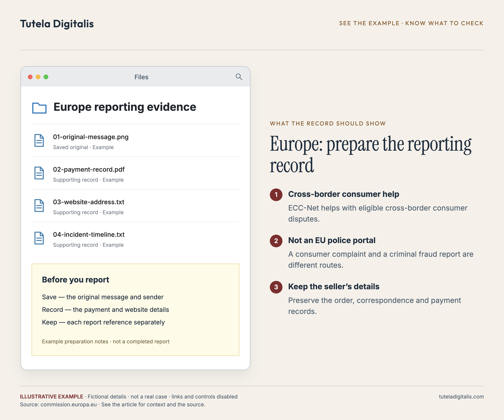Click the green maximize dot in Files window
The height and width of the screenshot is (420, 504).
pos(46,77)
